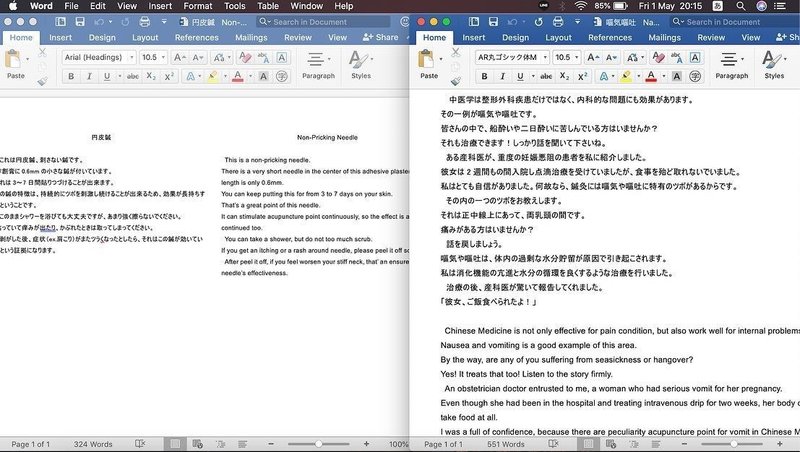Click zoom in plus in right status bar
The width and height of the screenshot is (800, 452).
point(780,444)
